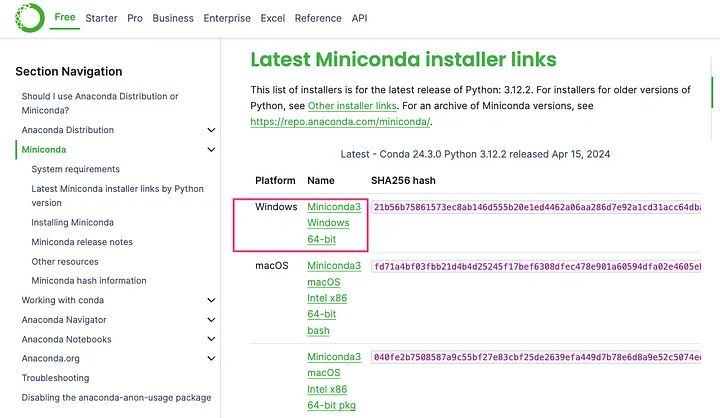Open Working with conda section
The height and width of the screenshot is (418, 720).
pos(62,300)
